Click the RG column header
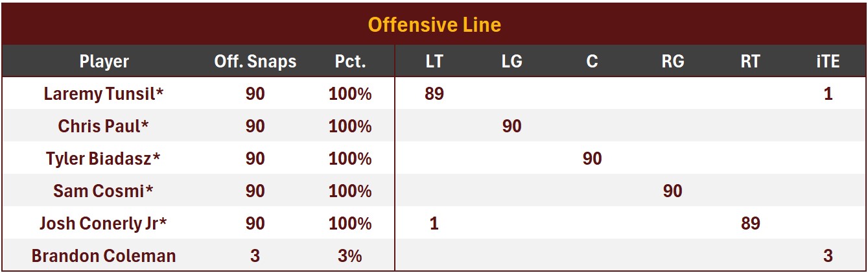Viewport: 868px width, 273px height. click(672, 62)
